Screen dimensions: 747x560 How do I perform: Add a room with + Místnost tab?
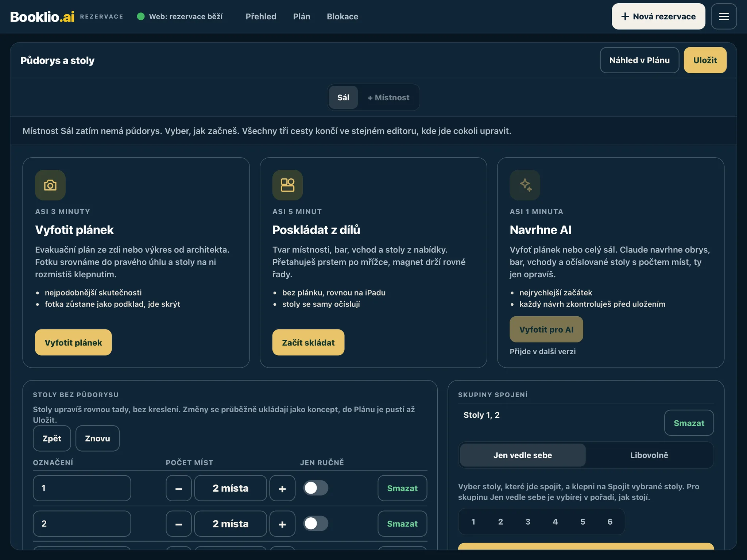click(x=388, y=97)
